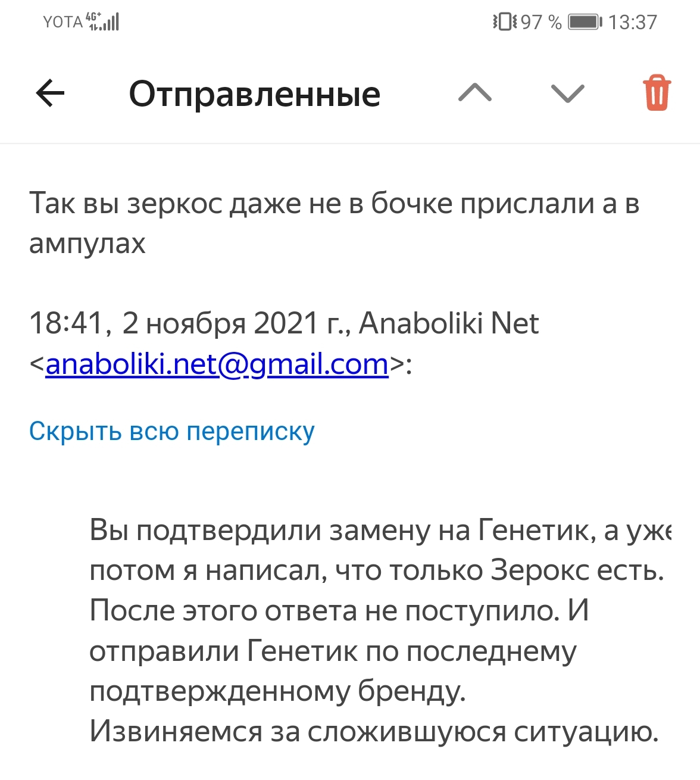
Task: Open the anaboliki.net@gmail.com address link
Action: pos(217,364)
